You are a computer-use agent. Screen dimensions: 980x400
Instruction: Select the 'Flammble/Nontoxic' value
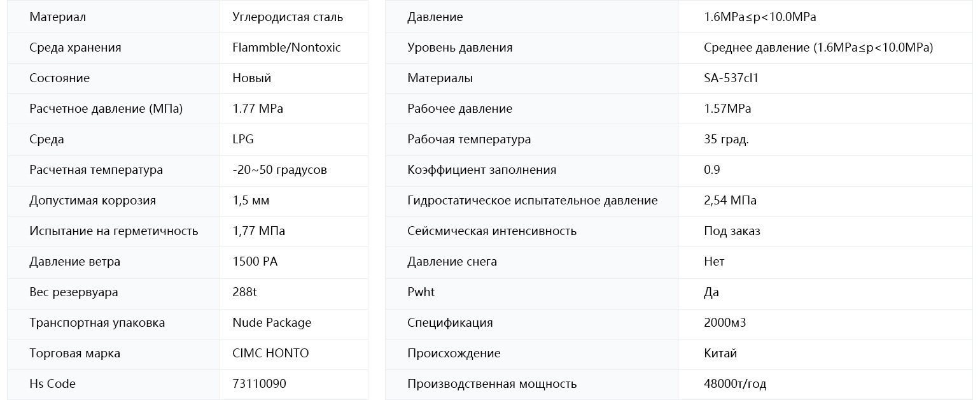tap(286, 48)
